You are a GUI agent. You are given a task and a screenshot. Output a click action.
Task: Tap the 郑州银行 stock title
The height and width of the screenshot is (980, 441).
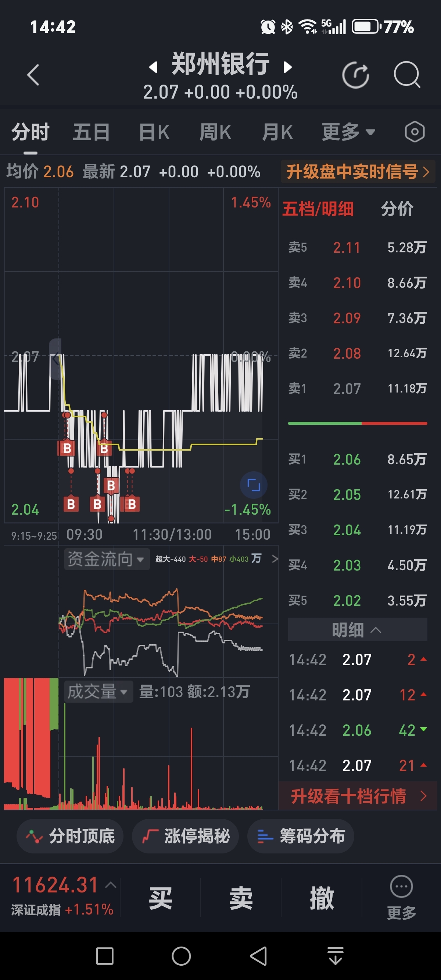[220, 64]
